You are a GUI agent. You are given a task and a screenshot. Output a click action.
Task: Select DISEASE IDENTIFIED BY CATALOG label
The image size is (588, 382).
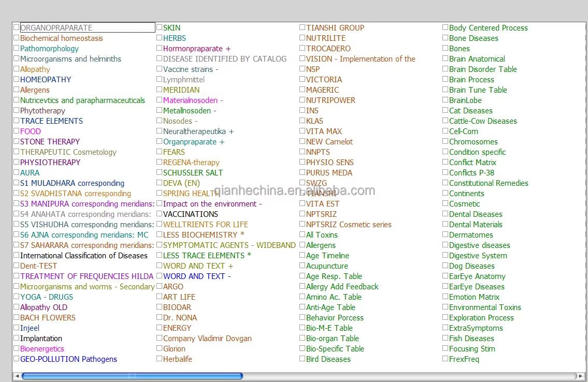pos(225,59)
